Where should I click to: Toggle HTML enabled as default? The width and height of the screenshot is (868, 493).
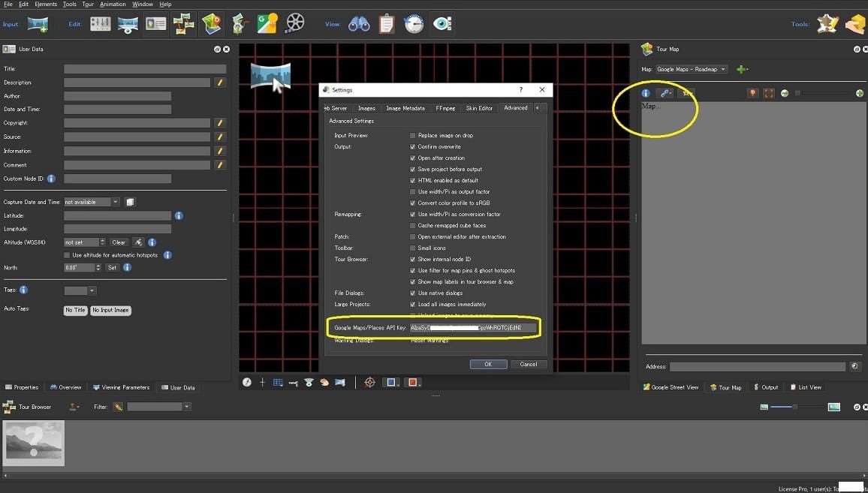pos(412,180)
